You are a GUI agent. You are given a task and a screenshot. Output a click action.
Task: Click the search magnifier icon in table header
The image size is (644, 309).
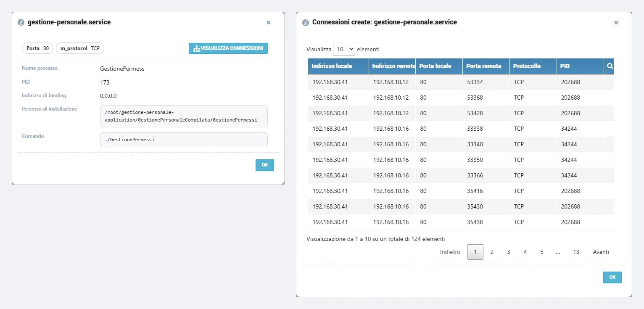point(610,66)
